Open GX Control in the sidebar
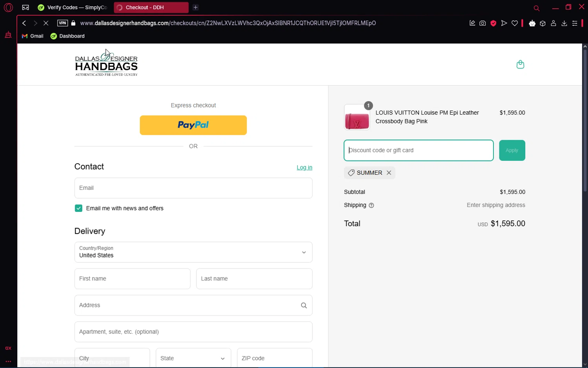Image resolution: width=588 pixels, height=368 pixels. coord(8,348)
